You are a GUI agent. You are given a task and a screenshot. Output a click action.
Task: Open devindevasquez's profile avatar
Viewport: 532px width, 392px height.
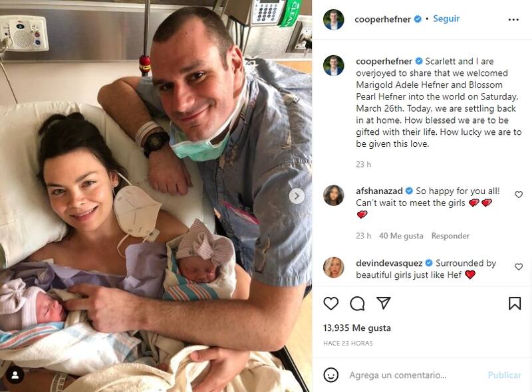click(334, 267)
